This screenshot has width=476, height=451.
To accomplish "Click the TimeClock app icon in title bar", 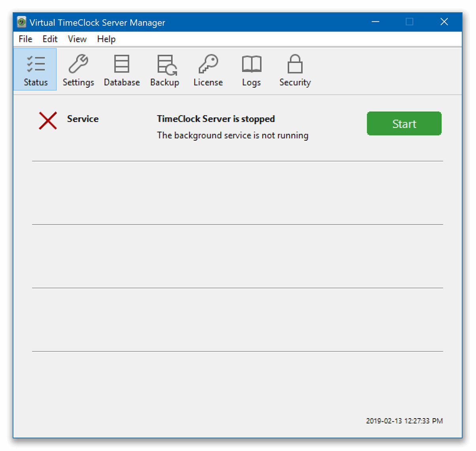I will [x=21, y=22].
